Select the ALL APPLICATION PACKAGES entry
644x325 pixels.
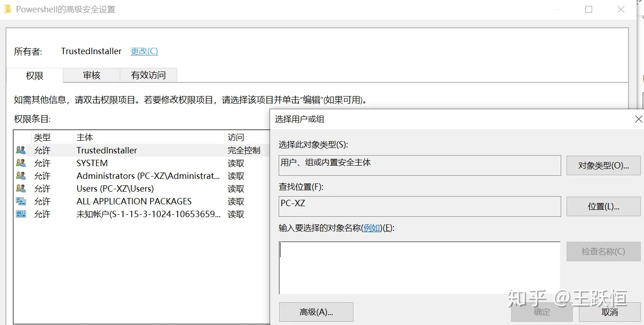[142, 201]
